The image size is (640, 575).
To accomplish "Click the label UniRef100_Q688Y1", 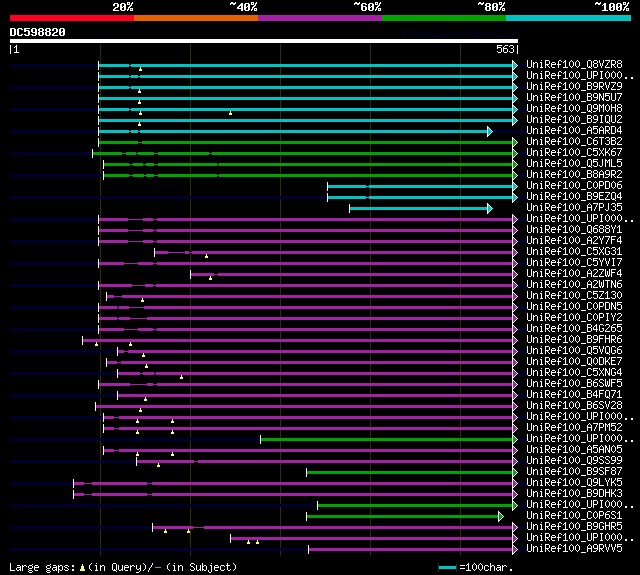I will (574, 230).
